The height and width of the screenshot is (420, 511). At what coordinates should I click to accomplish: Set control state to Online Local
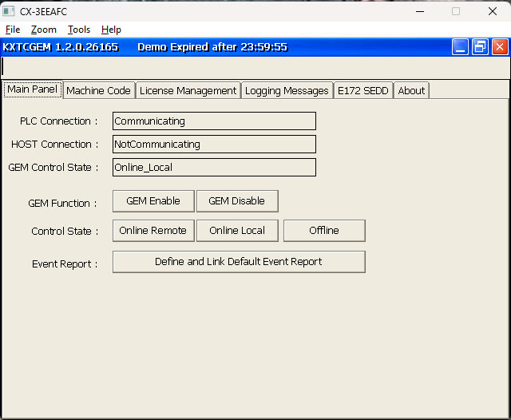pos(237,231)
